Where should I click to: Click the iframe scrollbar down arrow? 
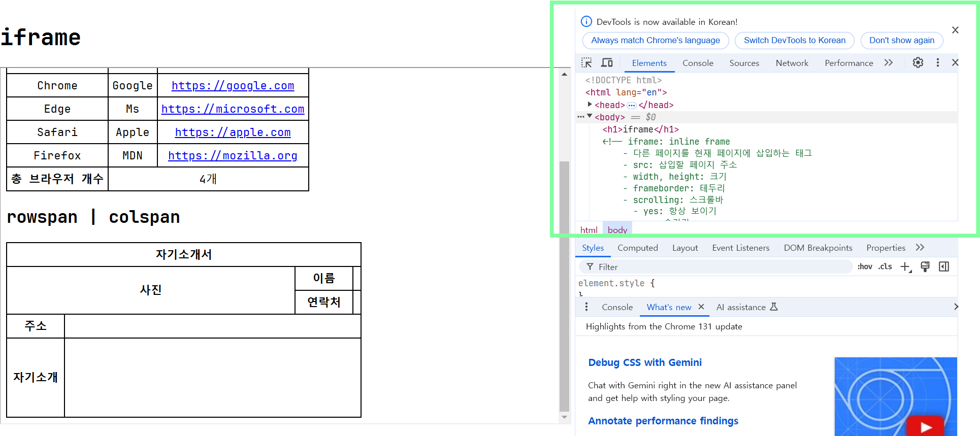click(564, 417)
